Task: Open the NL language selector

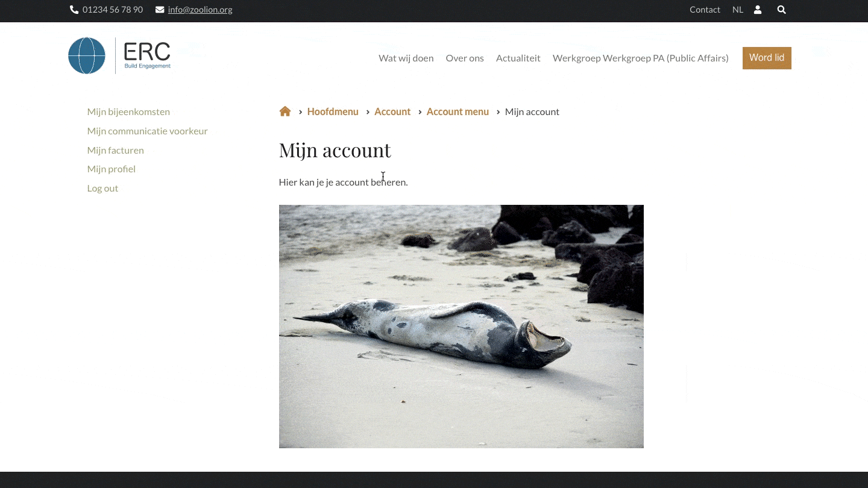Action: (x=738, y=10)
